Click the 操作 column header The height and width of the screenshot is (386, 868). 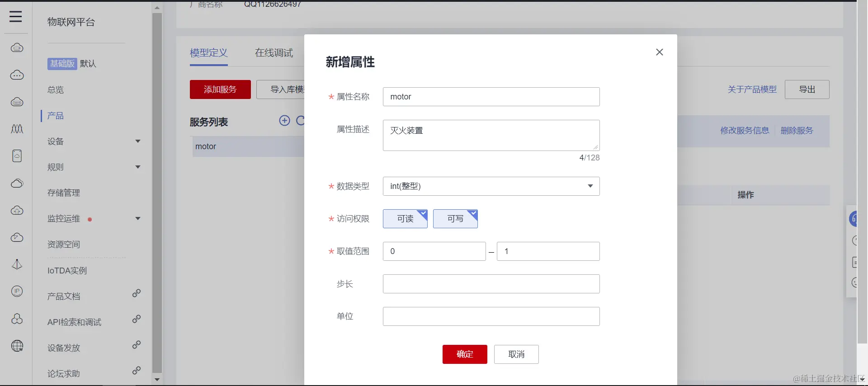pyautogui.click(x=745, y=195)
